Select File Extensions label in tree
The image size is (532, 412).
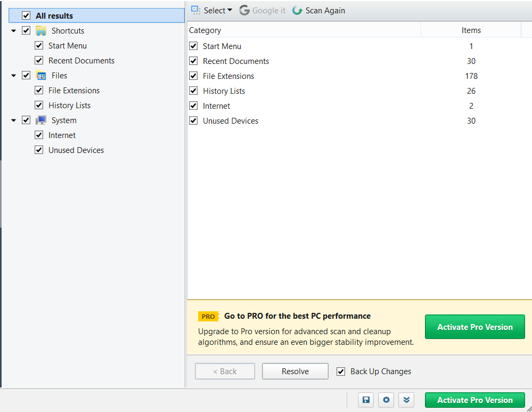coord(74,91)
